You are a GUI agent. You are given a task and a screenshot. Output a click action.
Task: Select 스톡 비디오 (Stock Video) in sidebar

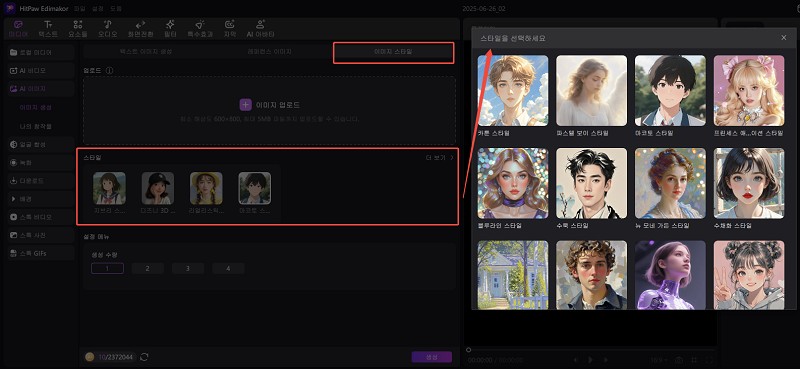41,217
